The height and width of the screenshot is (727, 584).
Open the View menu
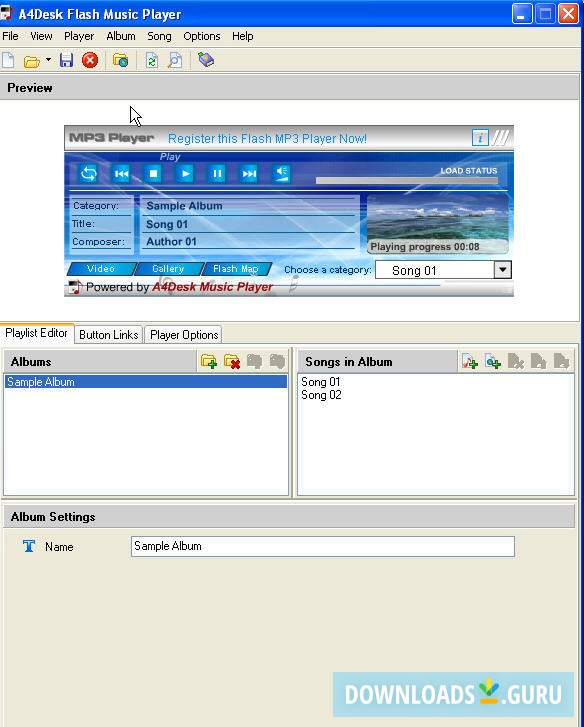pos(41,36)
